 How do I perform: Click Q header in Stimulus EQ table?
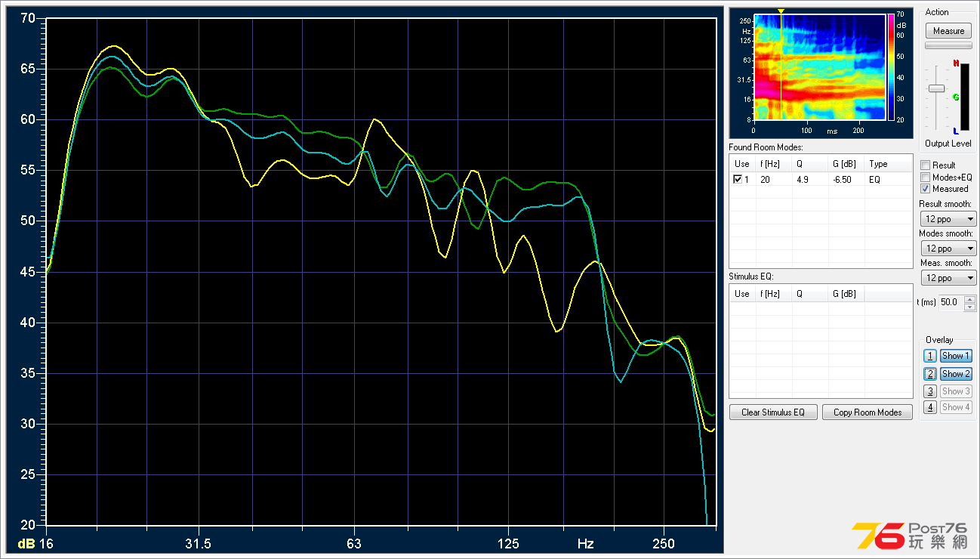(x=809, y=294)
